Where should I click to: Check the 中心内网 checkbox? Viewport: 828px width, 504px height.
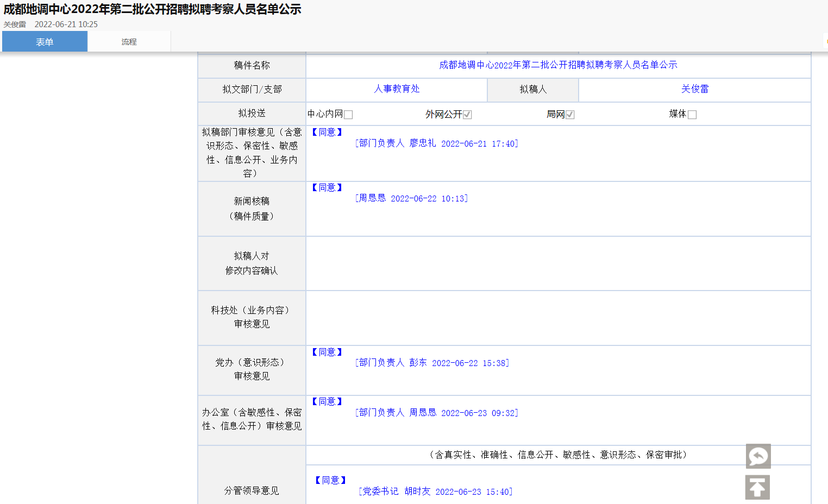click(x=348, y=115)
